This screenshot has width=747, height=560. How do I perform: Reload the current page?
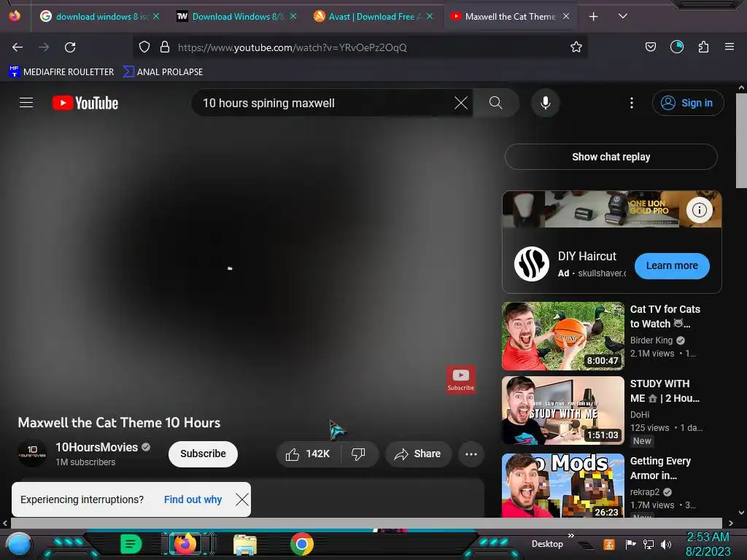(x=70, y=47)
